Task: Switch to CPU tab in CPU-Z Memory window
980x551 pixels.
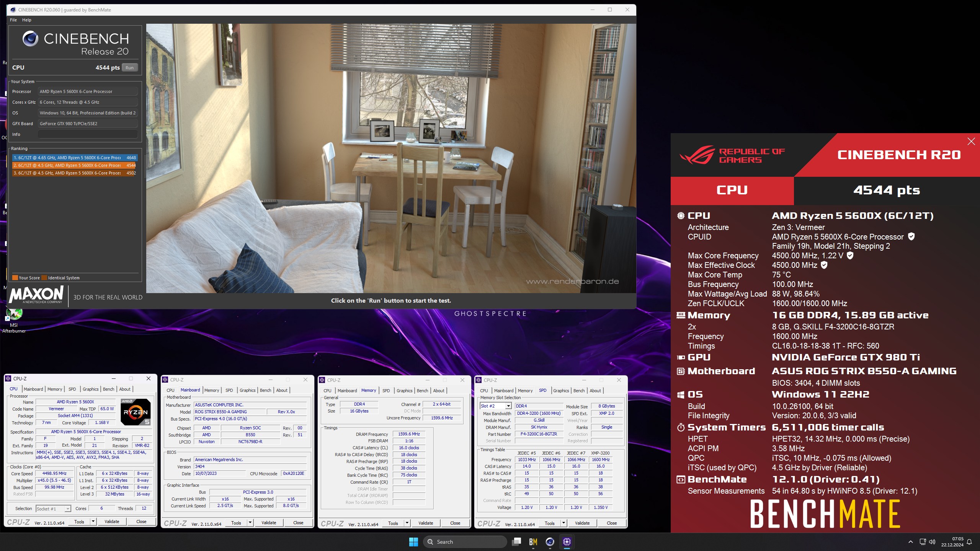Action: click(x=327, y=391)
